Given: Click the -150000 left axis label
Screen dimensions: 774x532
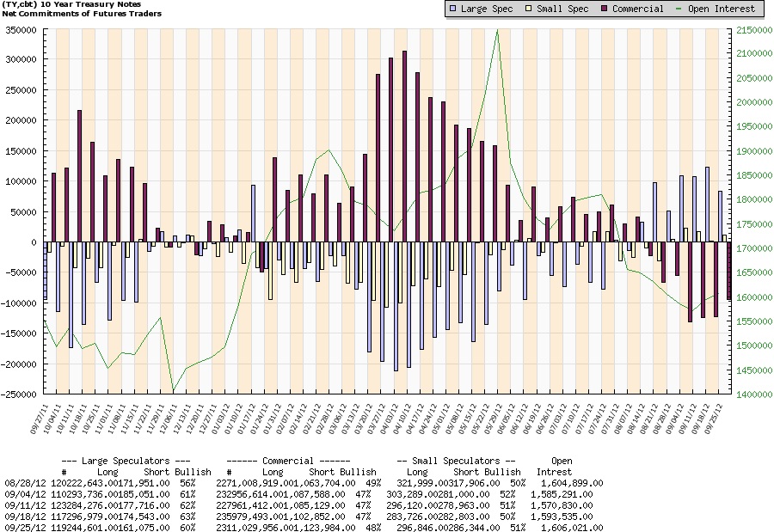Looking at the screenshot, I should (x=19, y=333).
